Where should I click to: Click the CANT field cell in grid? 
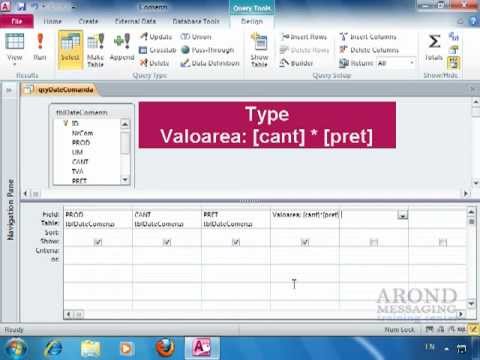tap(167, 214)
